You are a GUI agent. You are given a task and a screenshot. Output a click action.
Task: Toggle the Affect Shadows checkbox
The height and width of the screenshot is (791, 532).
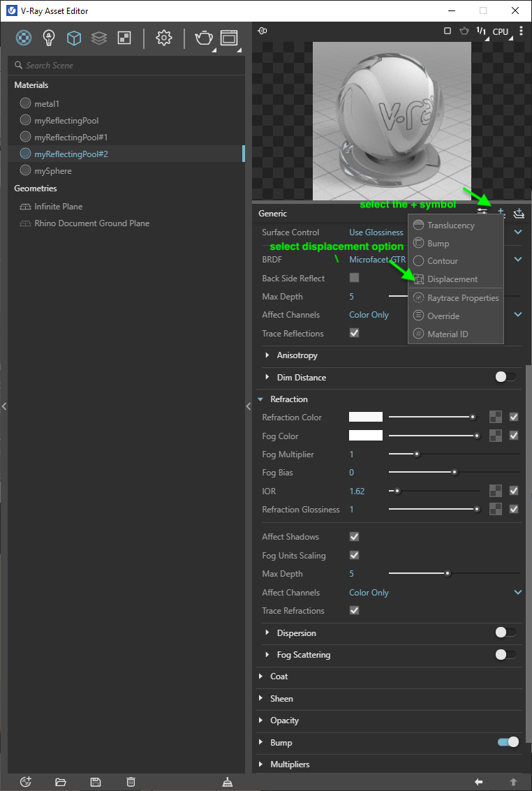(x=355, y=537)
